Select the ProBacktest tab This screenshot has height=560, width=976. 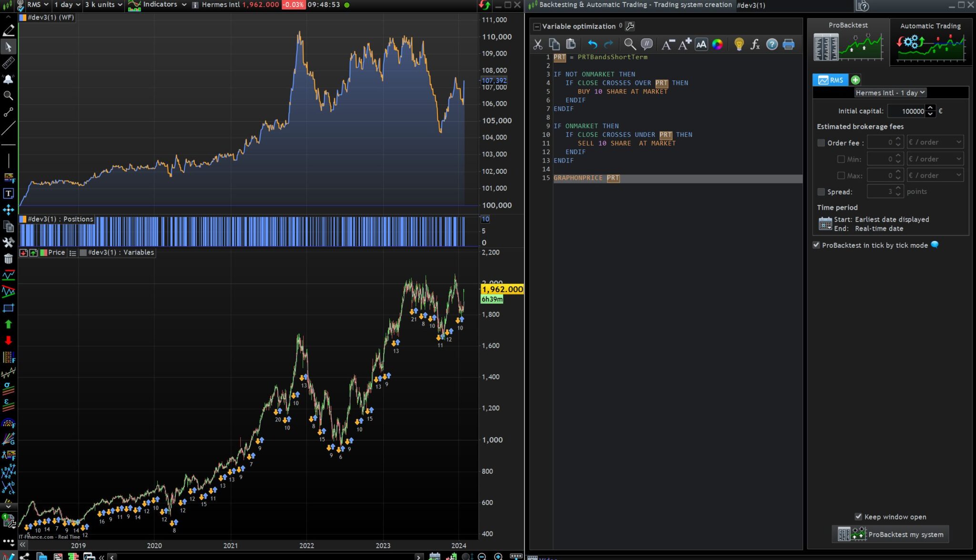point(848,42)
